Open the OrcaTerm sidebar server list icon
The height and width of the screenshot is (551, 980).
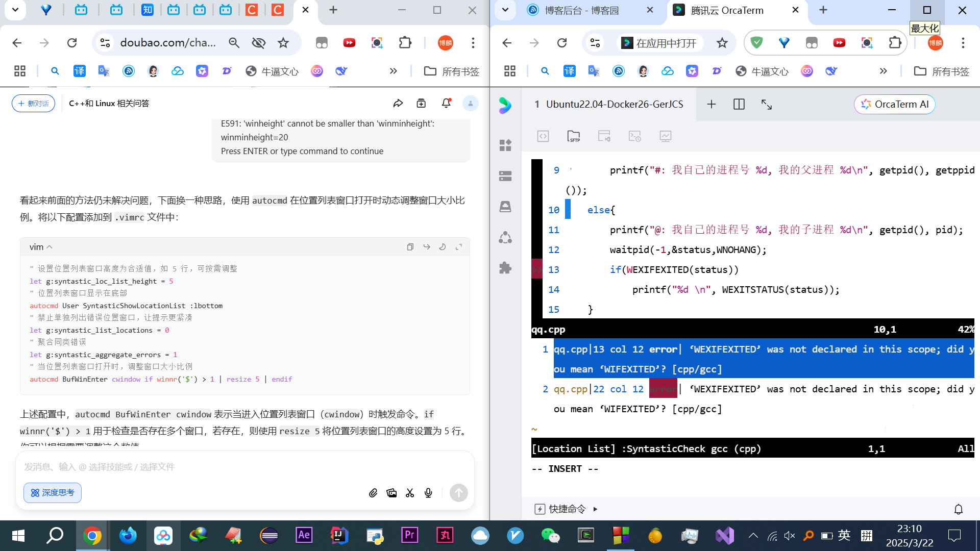505,176
